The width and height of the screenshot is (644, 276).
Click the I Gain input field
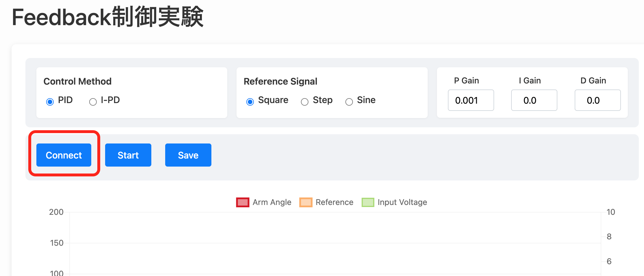534,100
